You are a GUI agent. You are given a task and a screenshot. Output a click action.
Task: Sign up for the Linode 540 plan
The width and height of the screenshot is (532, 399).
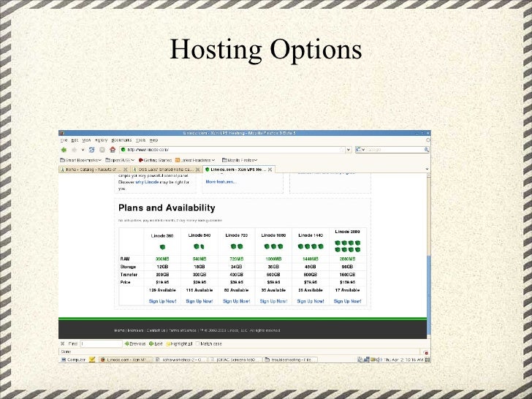pyautogui.click(x=199, y=301)
